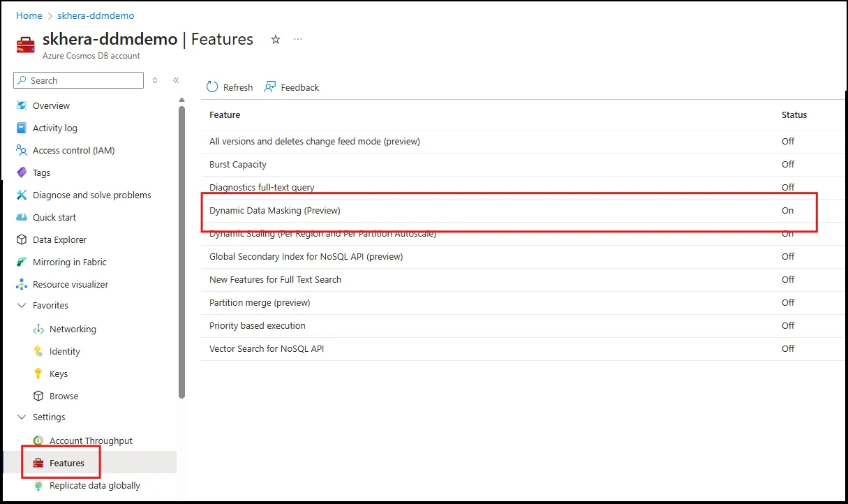
Task: Go to Home via breadcrumb link
Action: 29,15
